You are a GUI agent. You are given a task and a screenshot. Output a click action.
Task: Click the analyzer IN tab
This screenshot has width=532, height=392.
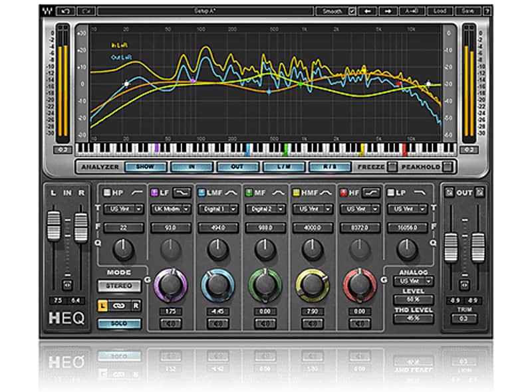pos(192,167)
